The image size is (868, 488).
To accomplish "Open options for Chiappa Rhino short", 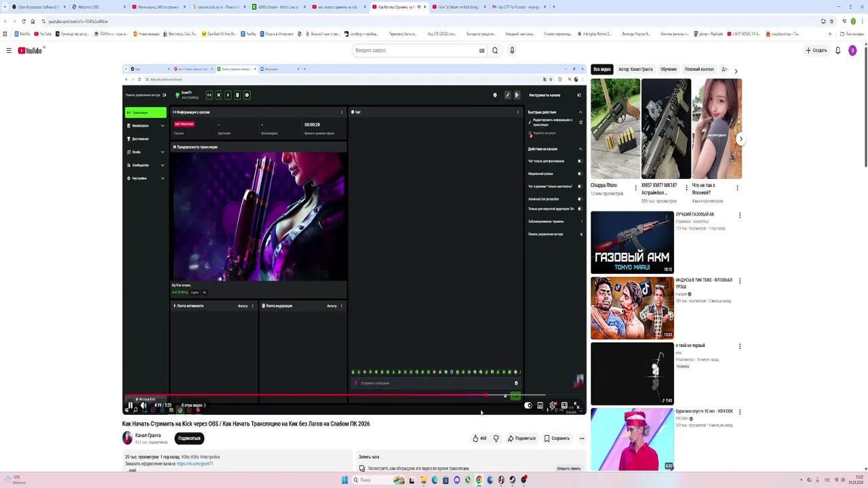I will pyautogui.click(x=635, y=188).
